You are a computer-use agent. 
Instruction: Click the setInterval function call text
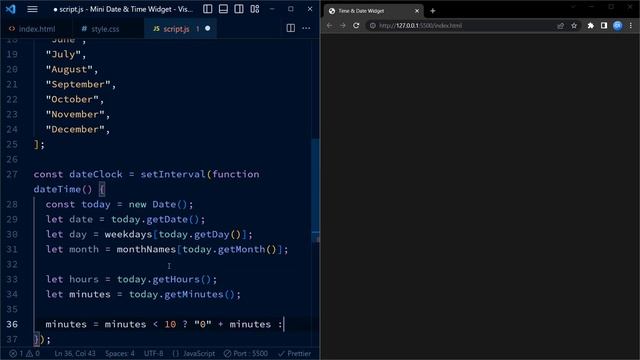pos(173,174)
